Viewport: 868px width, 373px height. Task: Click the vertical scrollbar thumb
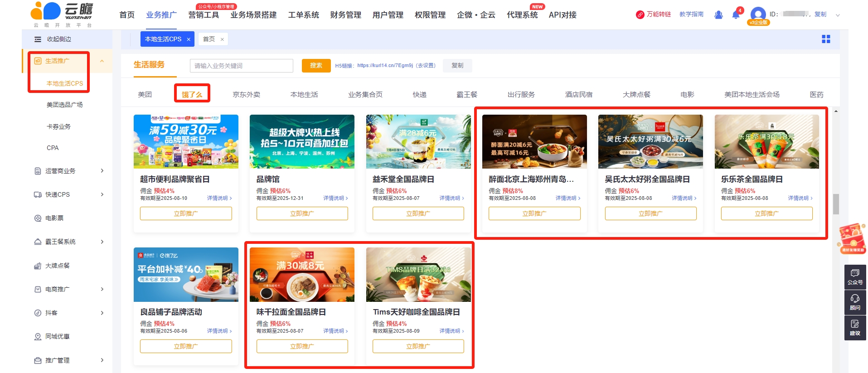[836, 204]
